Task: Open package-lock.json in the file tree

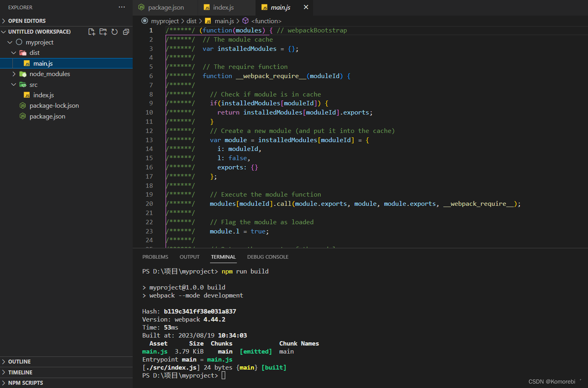Action: (66, 106)
